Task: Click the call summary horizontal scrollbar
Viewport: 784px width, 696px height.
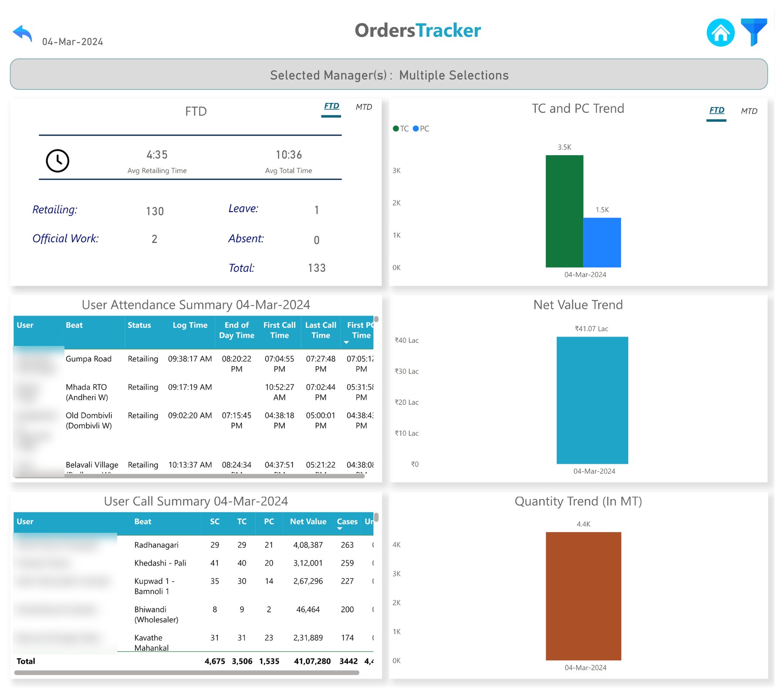Action: pos(187,673)
